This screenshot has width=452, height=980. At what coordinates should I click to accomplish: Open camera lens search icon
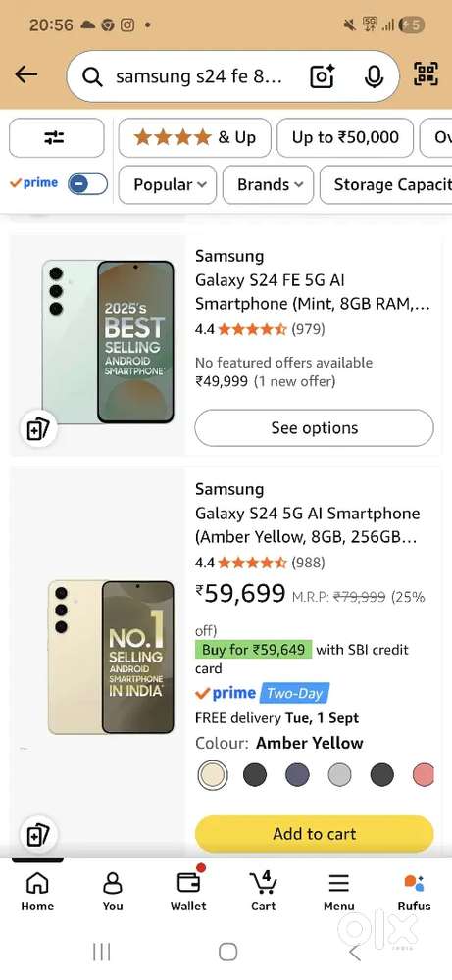(x=322, y=76)
